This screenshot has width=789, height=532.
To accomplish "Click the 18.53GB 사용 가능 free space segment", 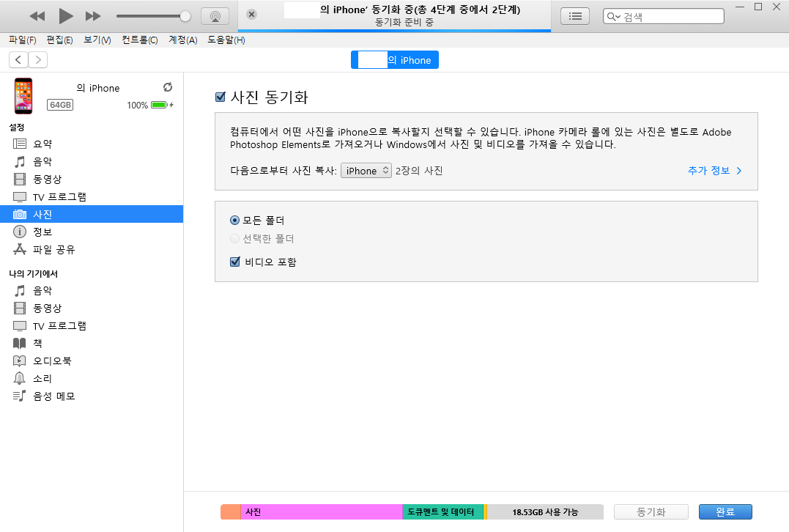I will (x=546, y=512).
